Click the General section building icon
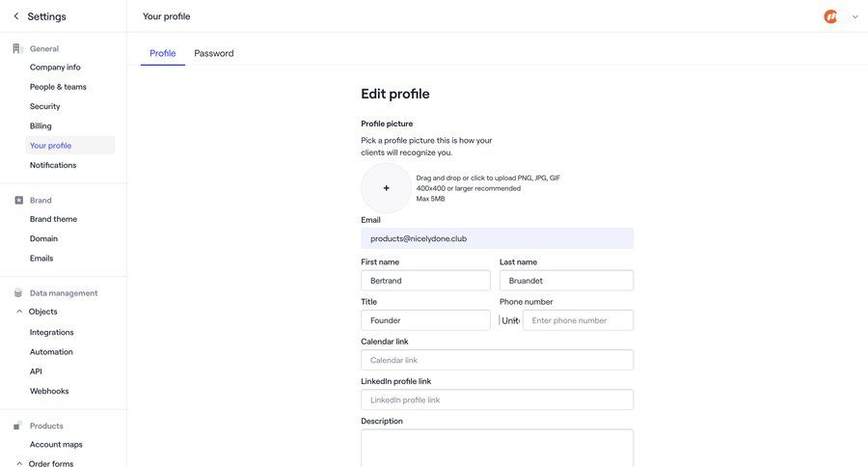 pos(17,49)
